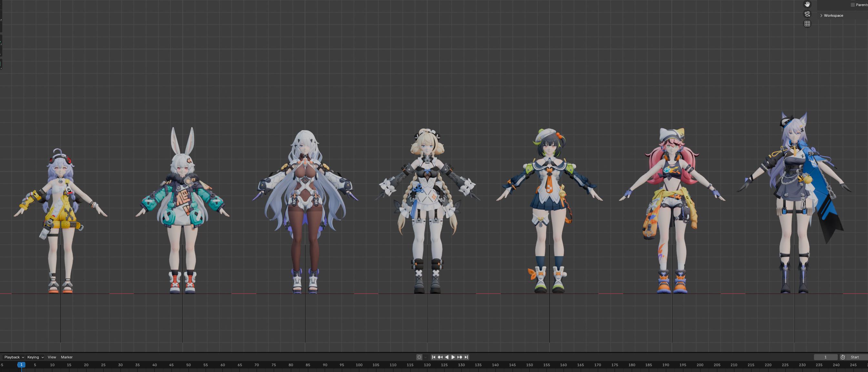Viewport: 868px width, 372px height.
Task: Open the Keying dropdown
Action: [x=36, y=357]
